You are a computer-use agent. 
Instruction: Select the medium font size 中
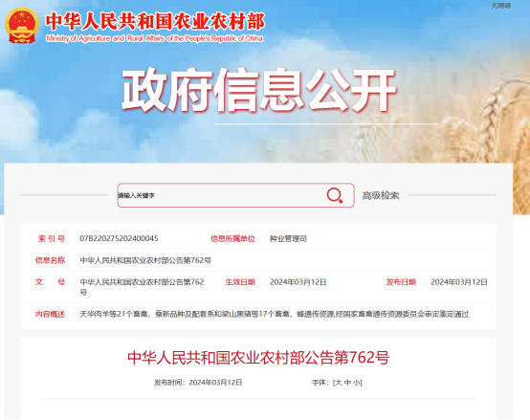[347, 383]
